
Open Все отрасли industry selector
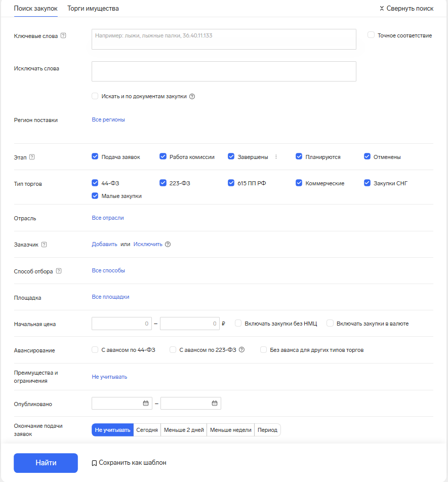(107, 218)
